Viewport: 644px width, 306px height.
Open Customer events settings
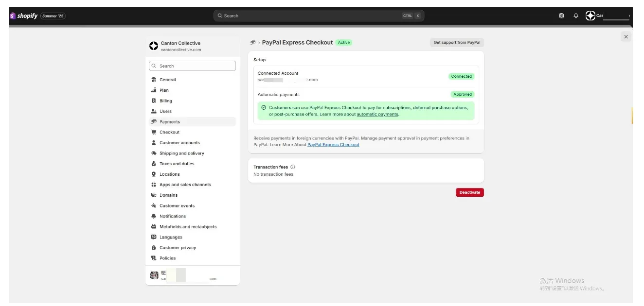[192, 205]
